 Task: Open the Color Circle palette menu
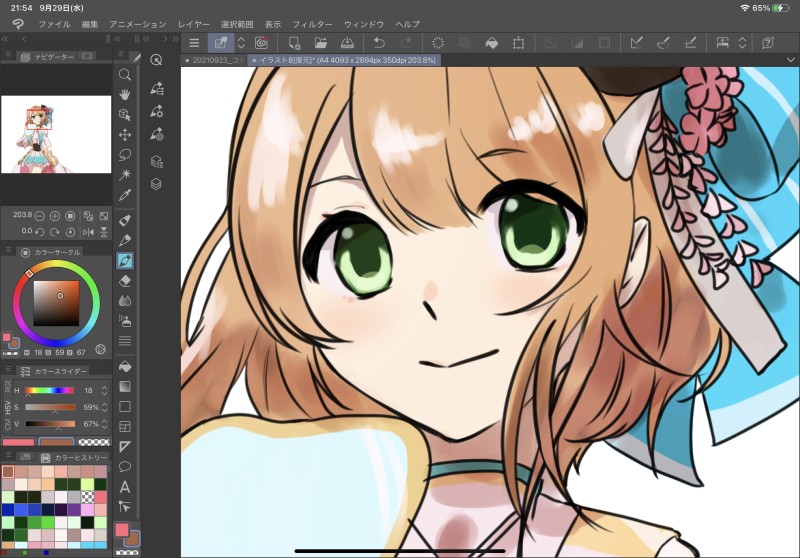(8, 249)
